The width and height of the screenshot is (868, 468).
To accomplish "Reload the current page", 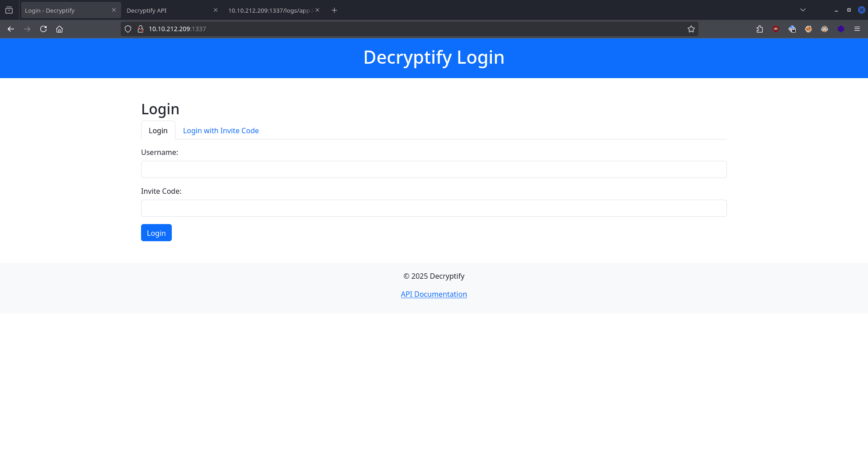I will click(x=43, y=29).
